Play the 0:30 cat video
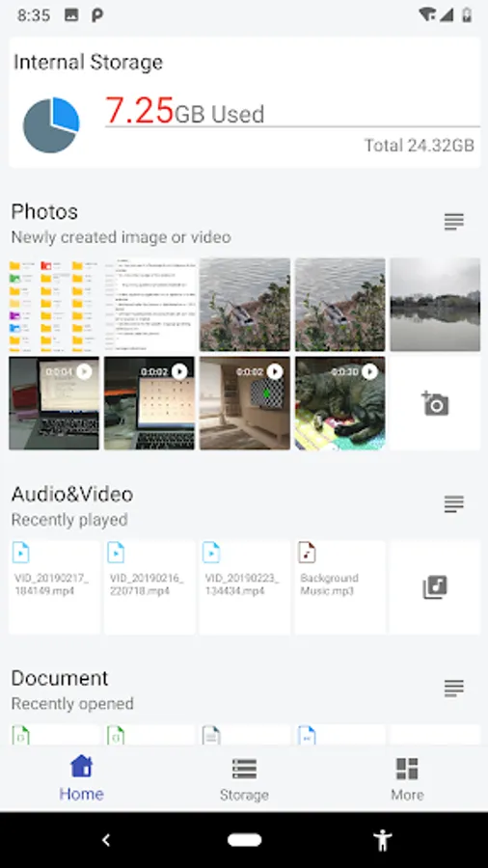 coord(339,403)
